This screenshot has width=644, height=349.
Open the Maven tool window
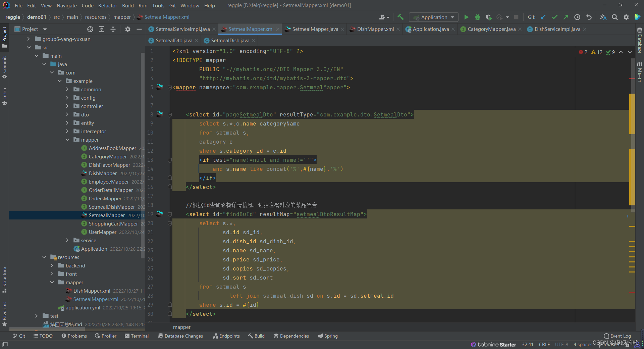click(x=640, y=72)
